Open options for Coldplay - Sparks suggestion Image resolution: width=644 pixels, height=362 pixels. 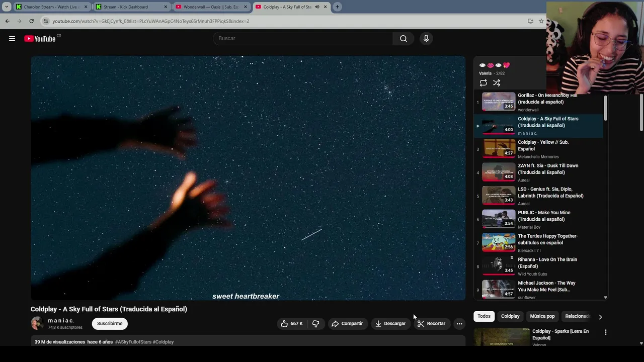[x=605, y=332]
